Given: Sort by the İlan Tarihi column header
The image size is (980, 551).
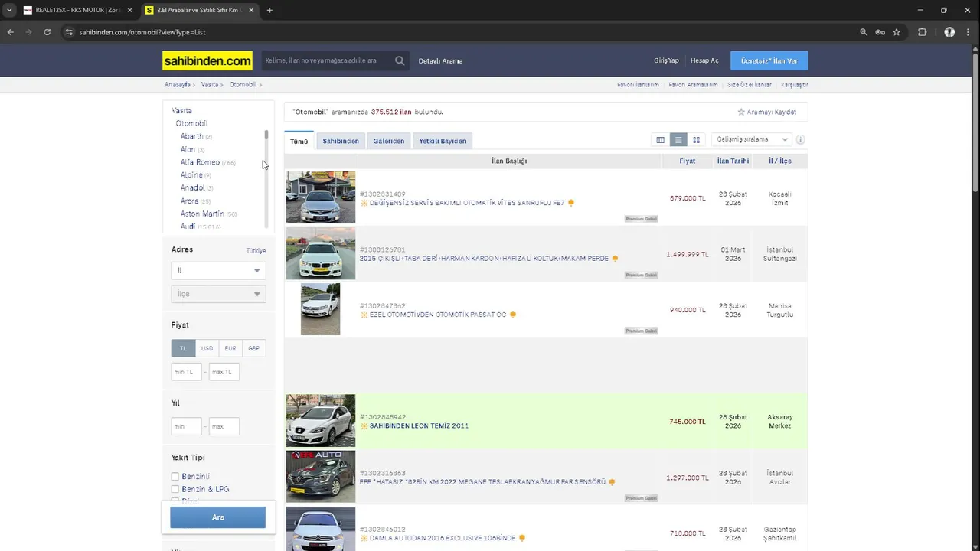Looking at the screenshot, I should 733,161.
